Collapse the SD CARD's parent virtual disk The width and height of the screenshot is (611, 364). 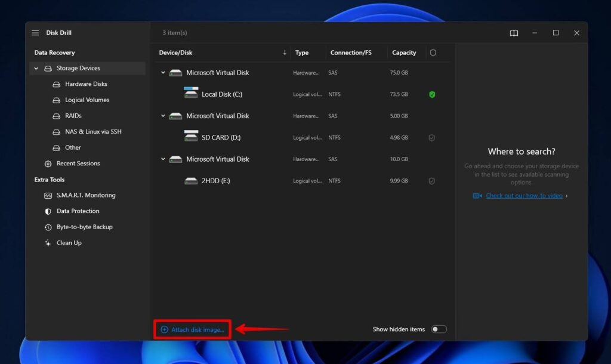point(162,116)
